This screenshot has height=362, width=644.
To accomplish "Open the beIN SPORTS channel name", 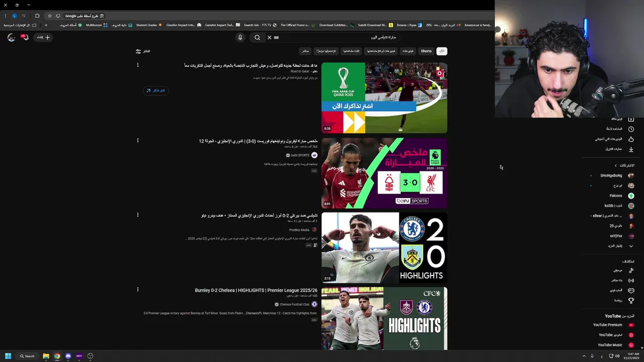I will point(300,155).
